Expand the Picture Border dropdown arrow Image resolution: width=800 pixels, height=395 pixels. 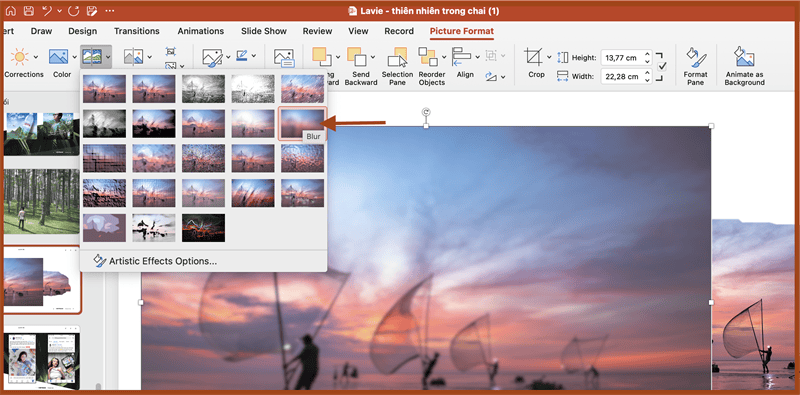click(254, 56)
